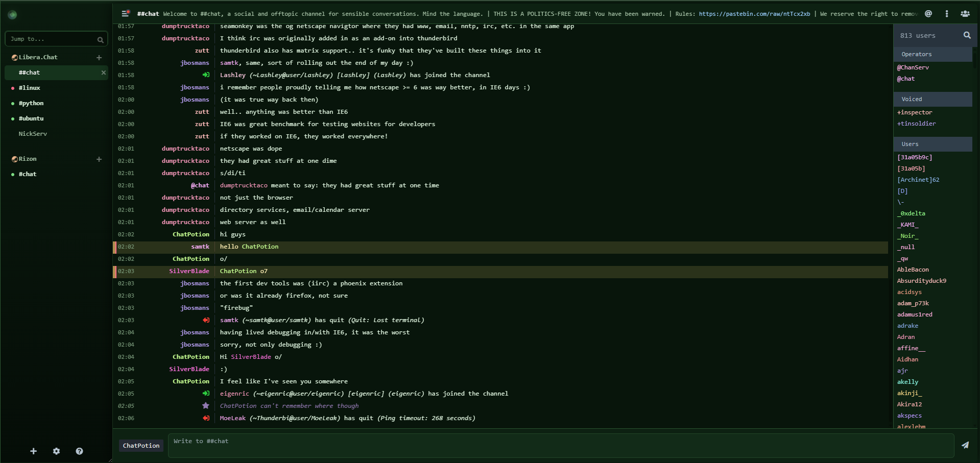The width and height of the screenshot is (980, 463).
Task: Collapse the Libera.Chat network entry
Action: coord(15,58)
